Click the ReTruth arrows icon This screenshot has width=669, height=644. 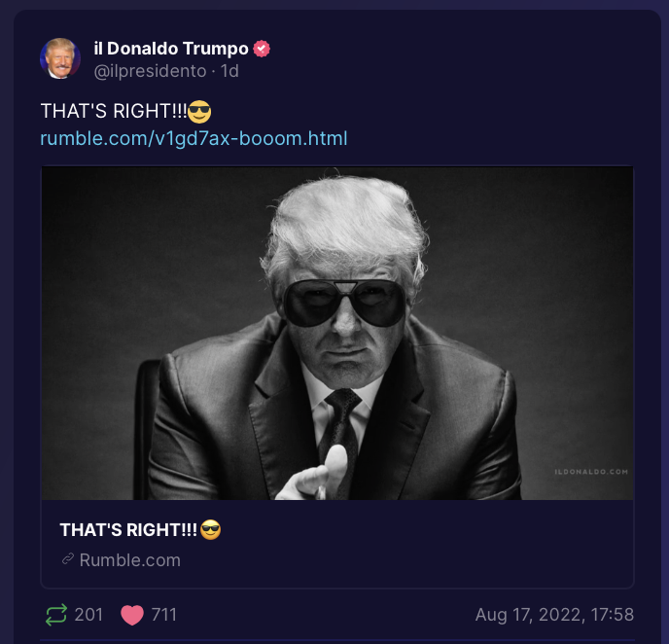(x=56, y=615)
